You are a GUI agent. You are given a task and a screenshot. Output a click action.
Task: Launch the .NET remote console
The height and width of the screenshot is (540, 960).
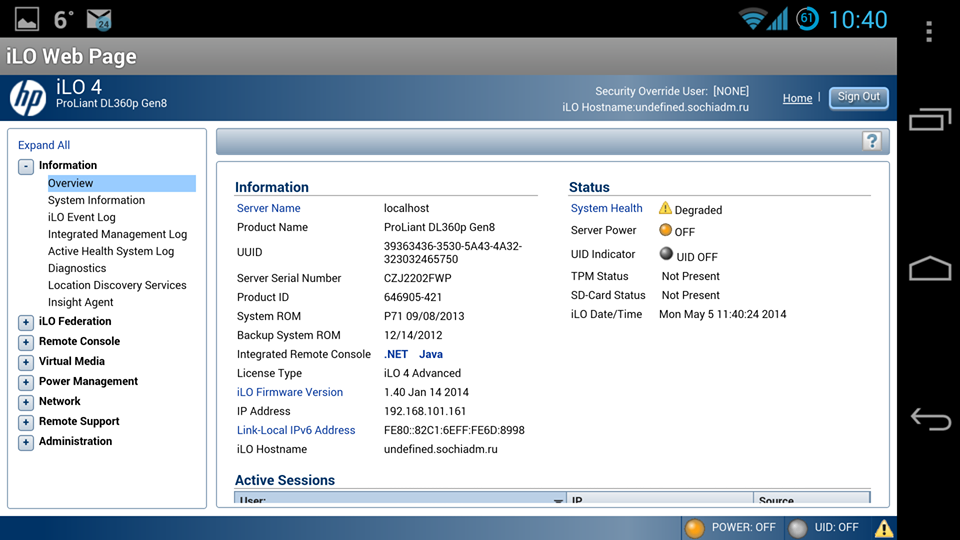[396, 354]
